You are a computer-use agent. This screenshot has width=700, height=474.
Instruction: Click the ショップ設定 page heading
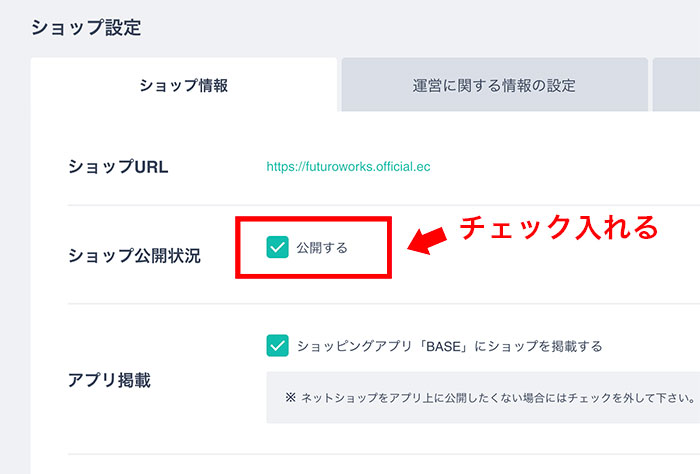tap(86, 28)
